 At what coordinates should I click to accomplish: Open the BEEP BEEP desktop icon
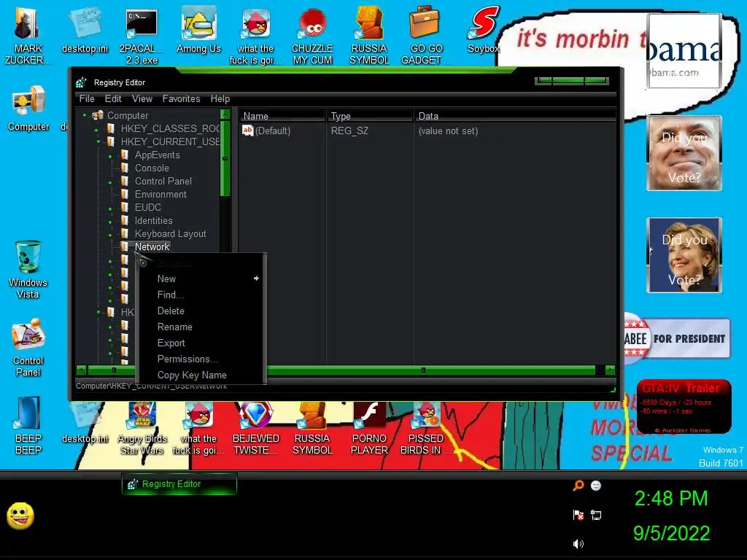click(28, 425)
